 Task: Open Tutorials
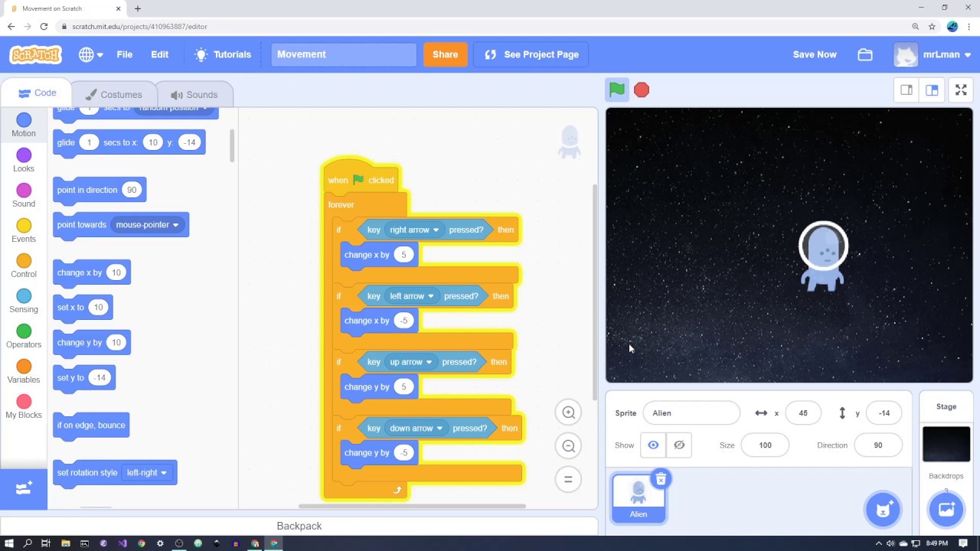coord(223,54)
